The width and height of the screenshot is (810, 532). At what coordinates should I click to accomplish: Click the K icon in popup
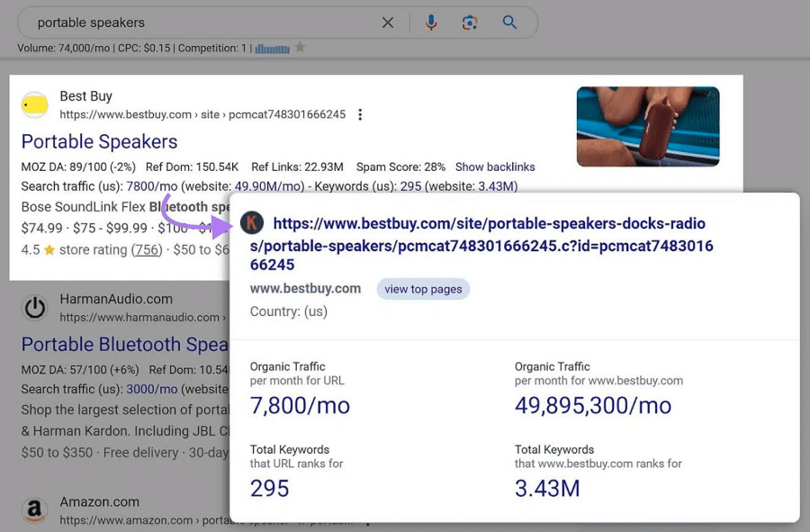[x=252, y=222]
